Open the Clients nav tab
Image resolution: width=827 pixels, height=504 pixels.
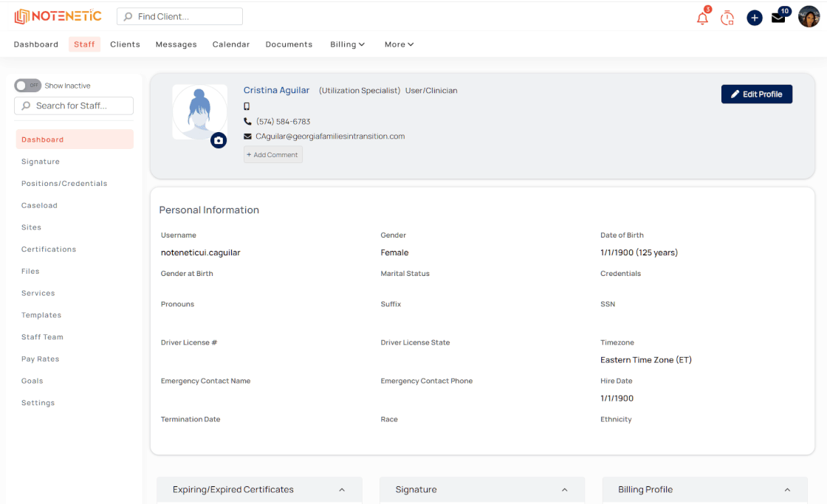coord(125,44)
